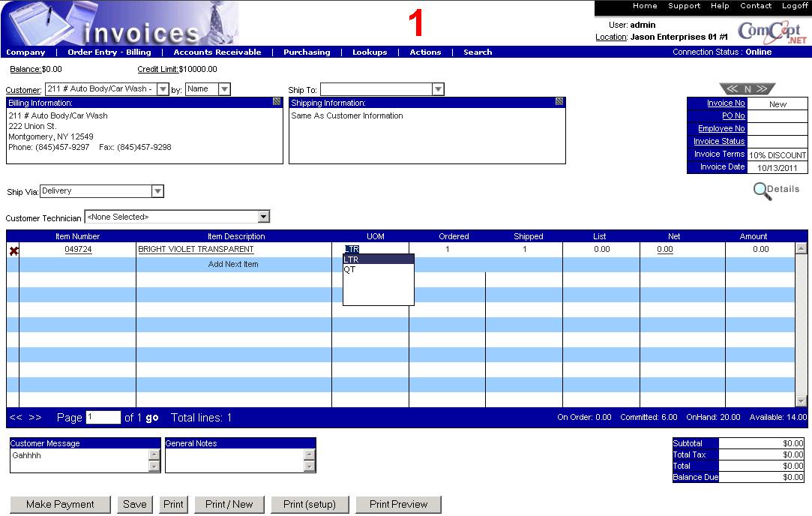Click the N new-invoice navigator icon
This screenshot has width=812, height=516.
[748, 89]
